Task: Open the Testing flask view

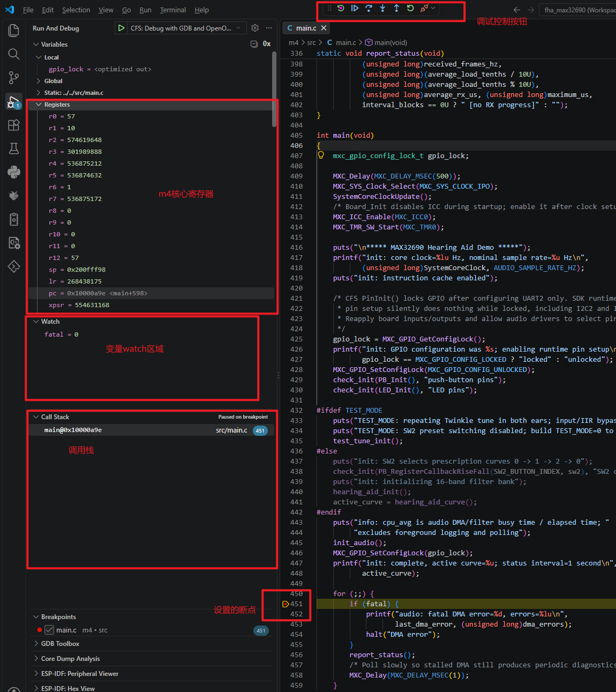Action: [14, 148]
